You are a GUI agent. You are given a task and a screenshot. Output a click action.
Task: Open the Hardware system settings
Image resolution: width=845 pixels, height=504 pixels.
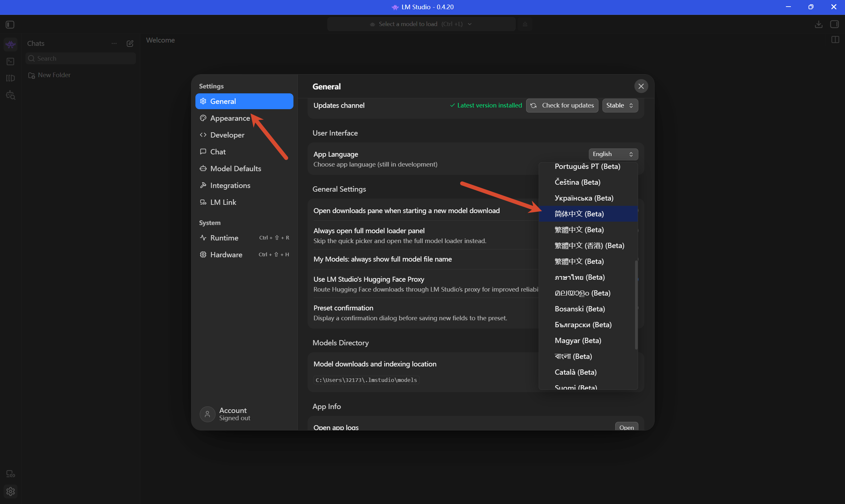(244, 255)
